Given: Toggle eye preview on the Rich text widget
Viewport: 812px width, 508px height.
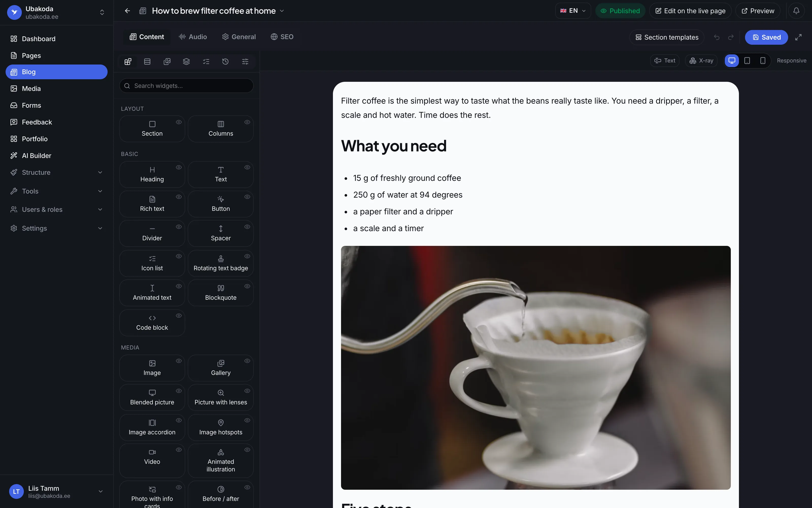Looking at the screenshot, I should point(178,197).
